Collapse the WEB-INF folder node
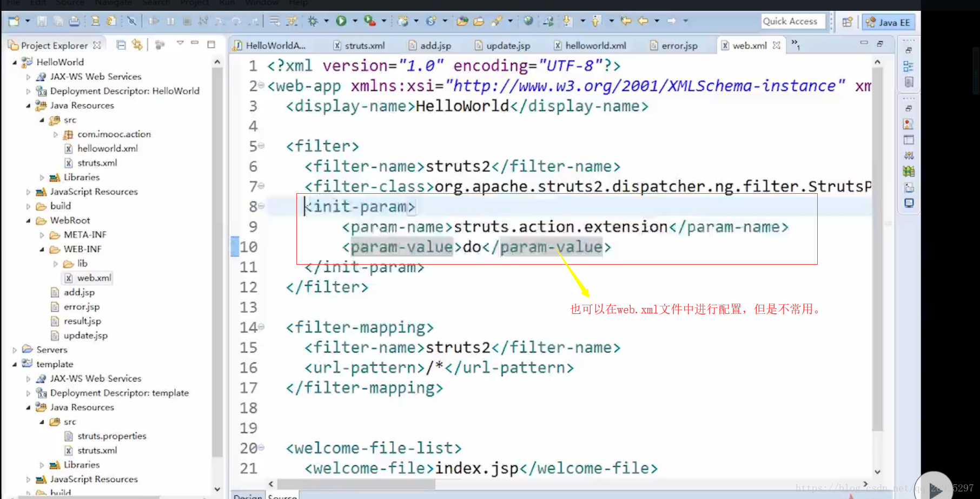The width and height of the screenshot is (980, 499). pos(42,250)
